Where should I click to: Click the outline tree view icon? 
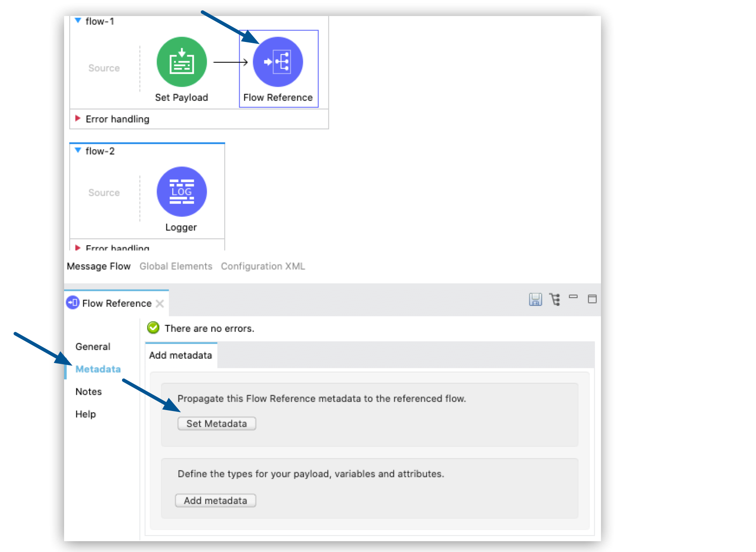point(555,299)
